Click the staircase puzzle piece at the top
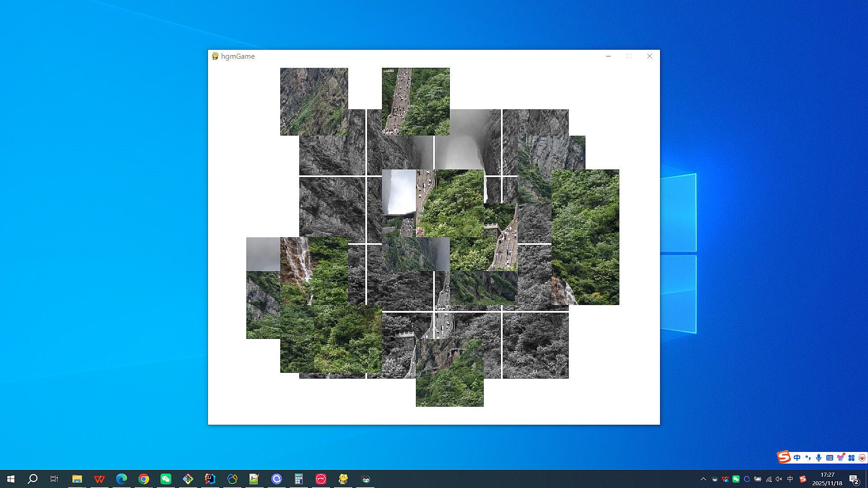 (x=415, y=101)
